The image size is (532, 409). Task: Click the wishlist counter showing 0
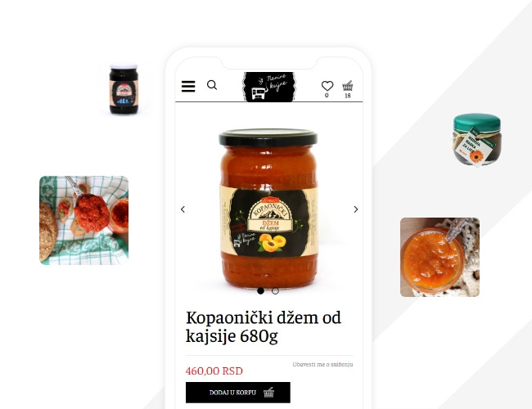[x=327, y=96]
